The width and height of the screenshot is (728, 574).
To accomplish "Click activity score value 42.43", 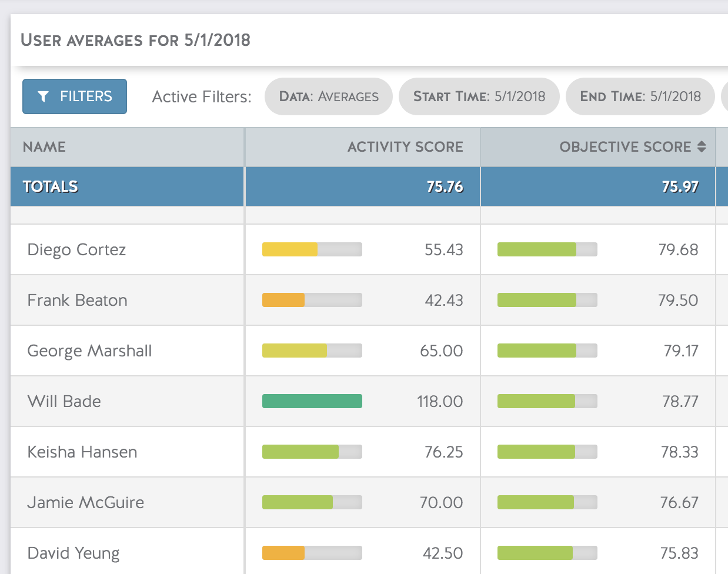I will [444, 300].
